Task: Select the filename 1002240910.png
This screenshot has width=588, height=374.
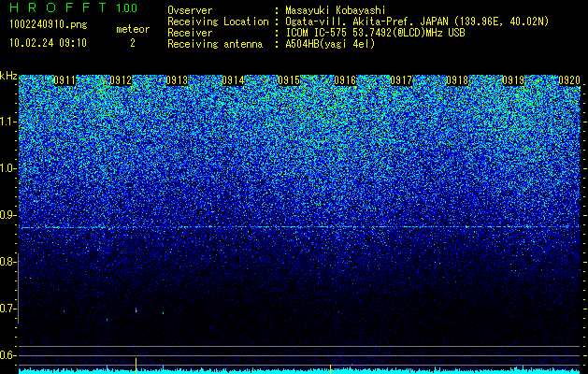Action: [x=49, y=25]
